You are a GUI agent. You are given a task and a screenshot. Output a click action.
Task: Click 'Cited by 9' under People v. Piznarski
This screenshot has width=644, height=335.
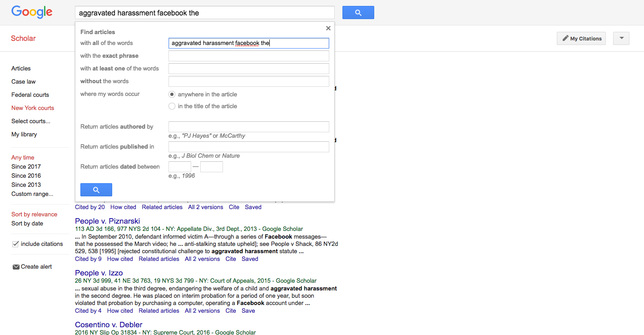pos(88,259)
